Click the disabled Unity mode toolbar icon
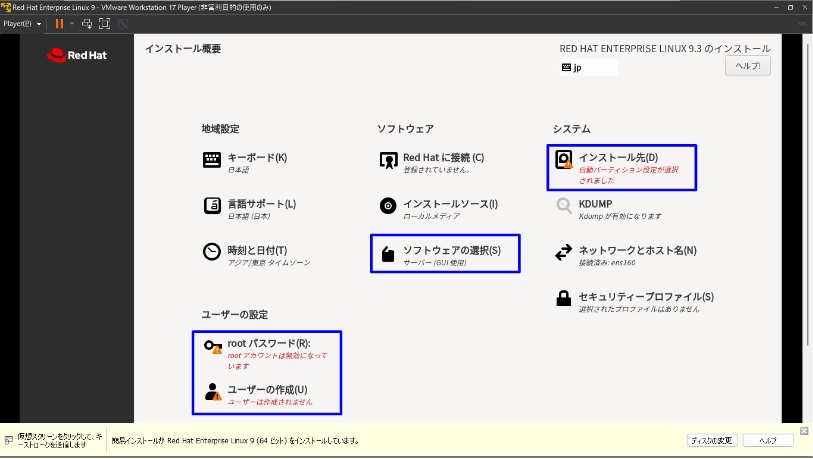813x459 pixels. click(x=123, y=24)
